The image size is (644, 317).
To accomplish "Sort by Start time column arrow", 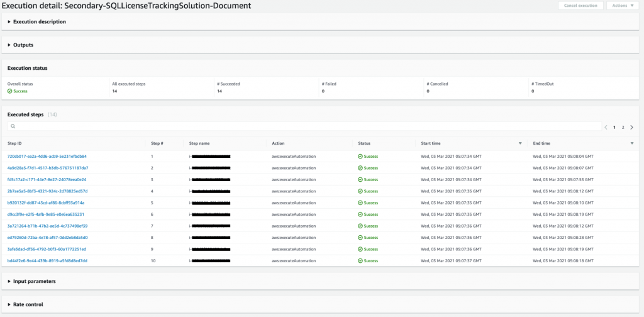I will click(520, 143).
